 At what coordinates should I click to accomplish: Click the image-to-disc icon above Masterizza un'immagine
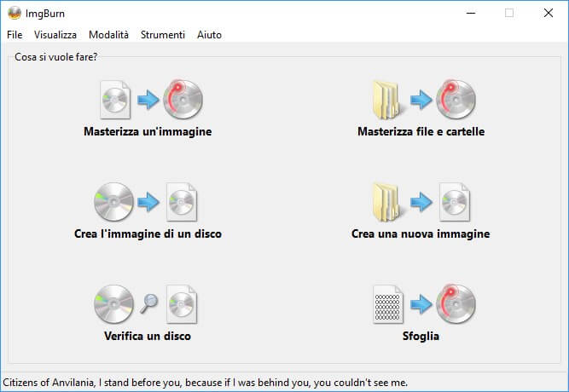pos(148,100)
